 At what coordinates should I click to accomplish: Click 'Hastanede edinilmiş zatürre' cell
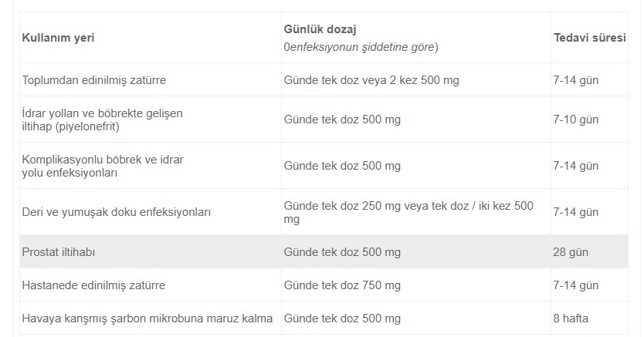click(93, 285)
